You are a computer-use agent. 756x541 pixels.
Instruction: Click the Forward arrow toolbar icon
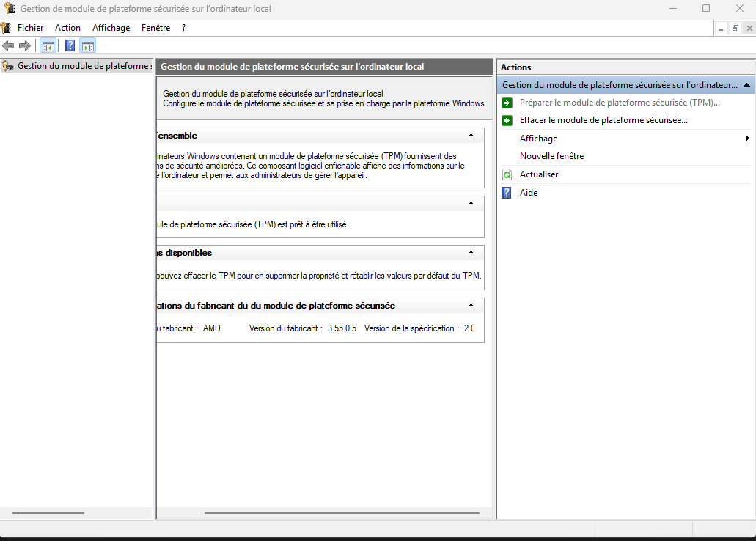coord(25,45)
